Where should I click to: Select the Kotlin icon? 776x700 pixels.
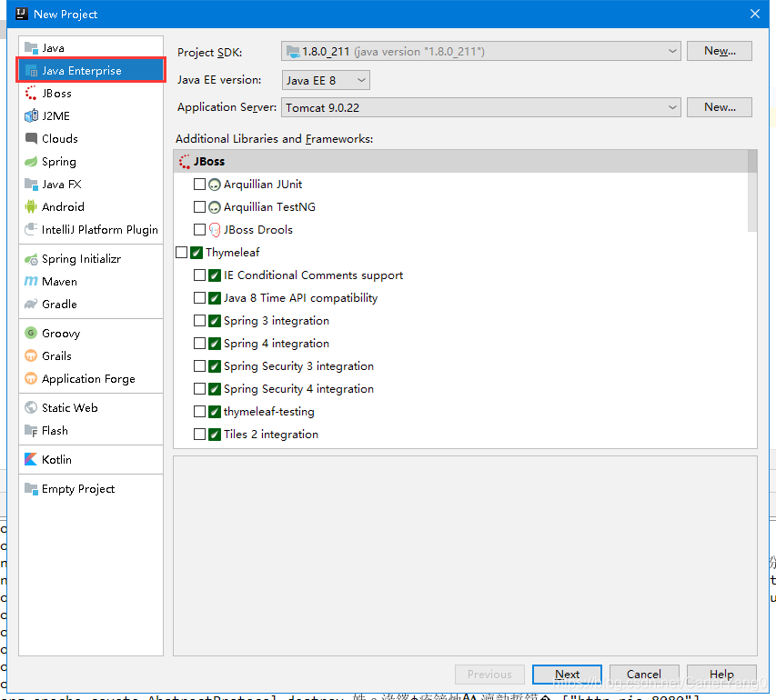[x=31, y=460]
